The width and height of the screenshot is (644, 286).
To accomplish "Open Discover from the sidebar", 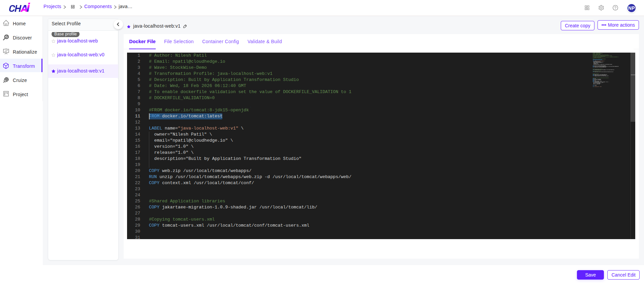I will [x=22, y=38].
